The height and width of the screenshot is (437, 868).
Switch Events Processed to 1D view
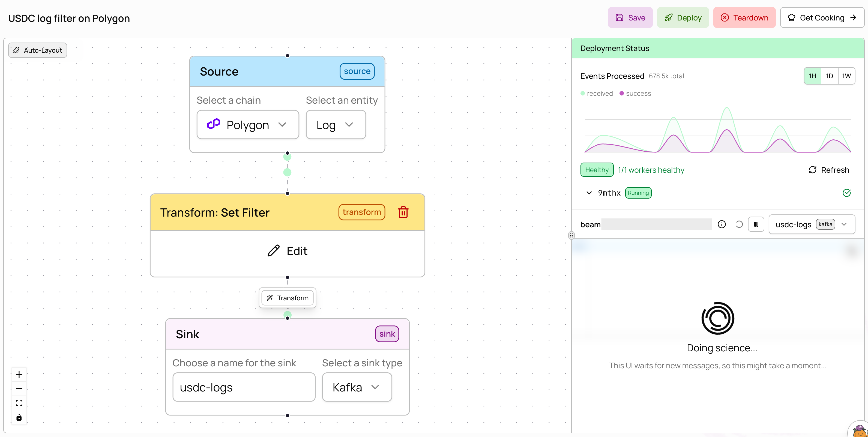pyautogui.click(x=830, y=76)
